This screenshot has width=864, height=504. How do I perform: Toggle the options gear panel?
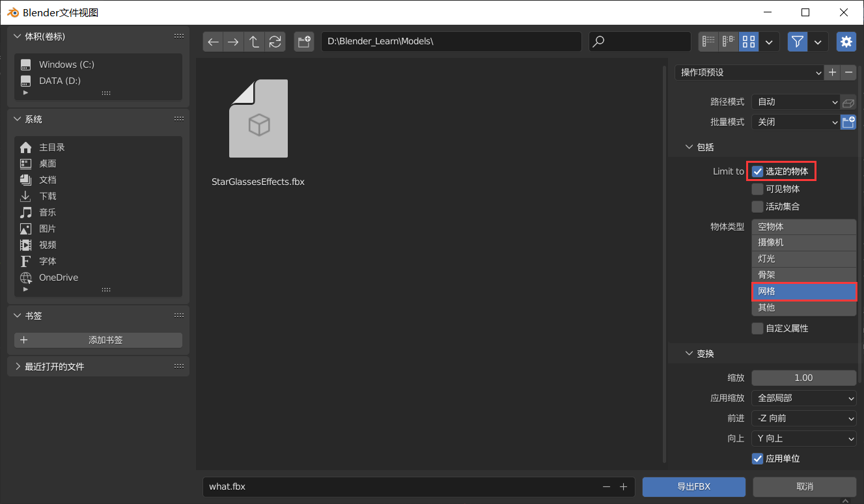coord(846,42)
